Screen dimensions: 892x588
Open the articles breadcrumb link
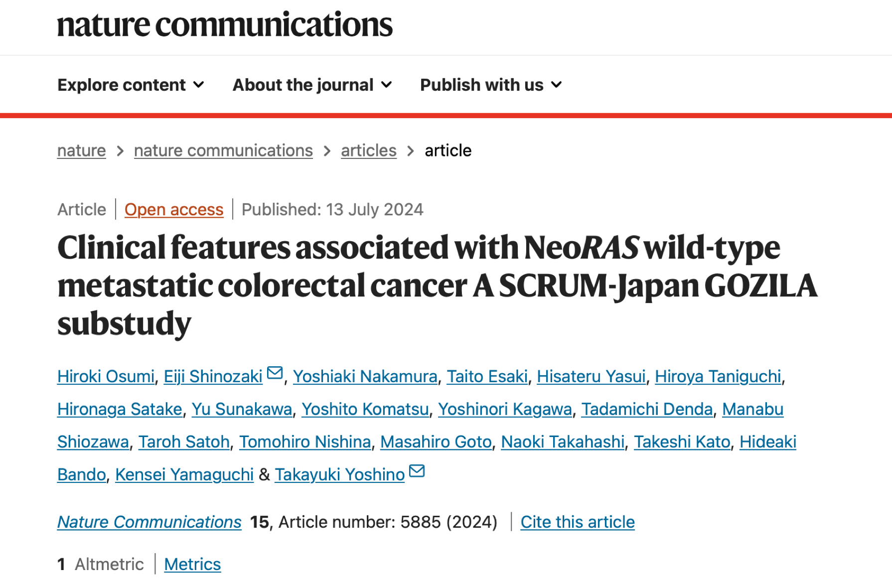tap(368, 150)
